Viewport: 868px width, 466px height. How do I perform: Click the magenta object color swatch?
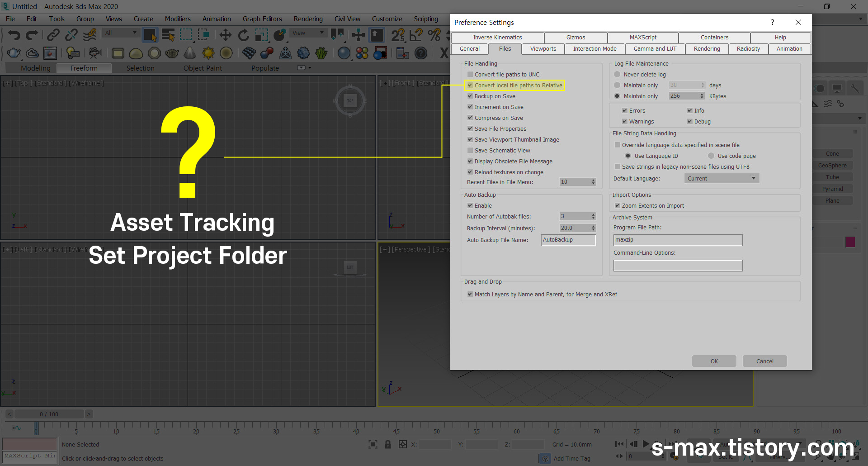click(x=850, y=242)
